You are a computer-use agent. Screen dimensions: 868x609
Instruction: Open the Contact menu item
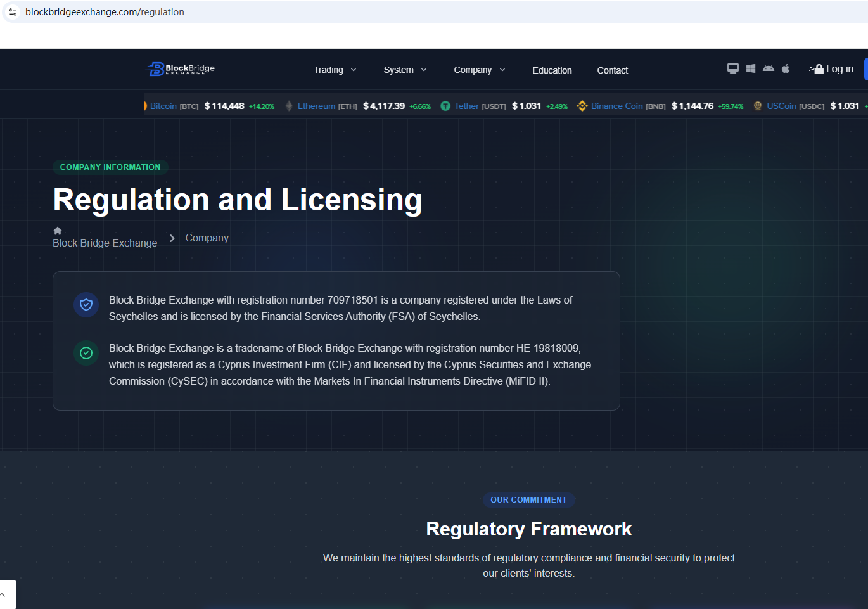(x=612, y=70)
